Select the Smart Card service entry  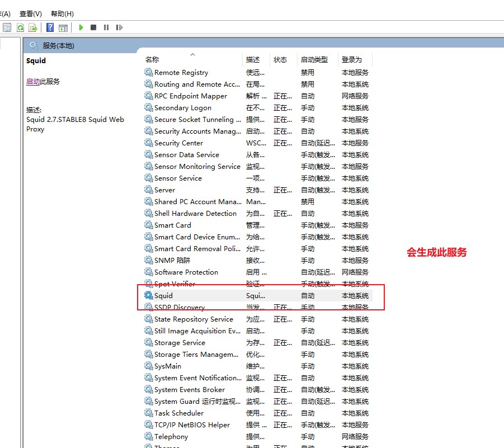(x=172, y=225)
